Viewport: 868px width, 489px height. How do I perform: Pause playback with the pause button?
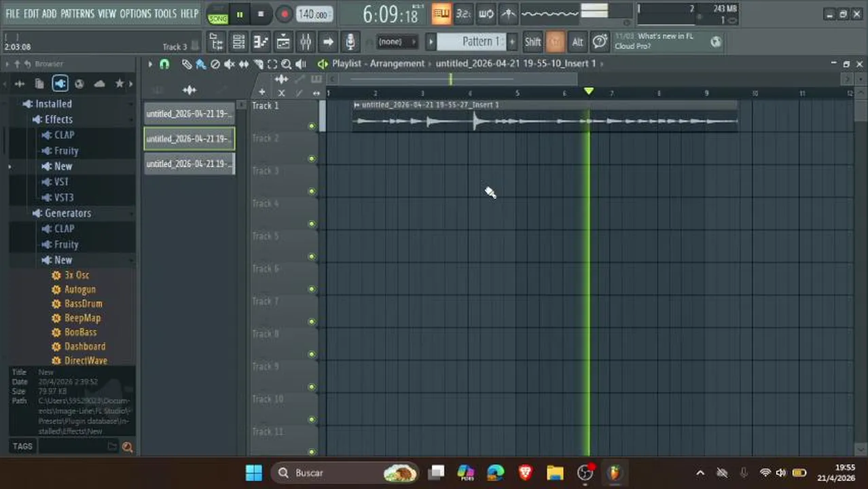240,14
